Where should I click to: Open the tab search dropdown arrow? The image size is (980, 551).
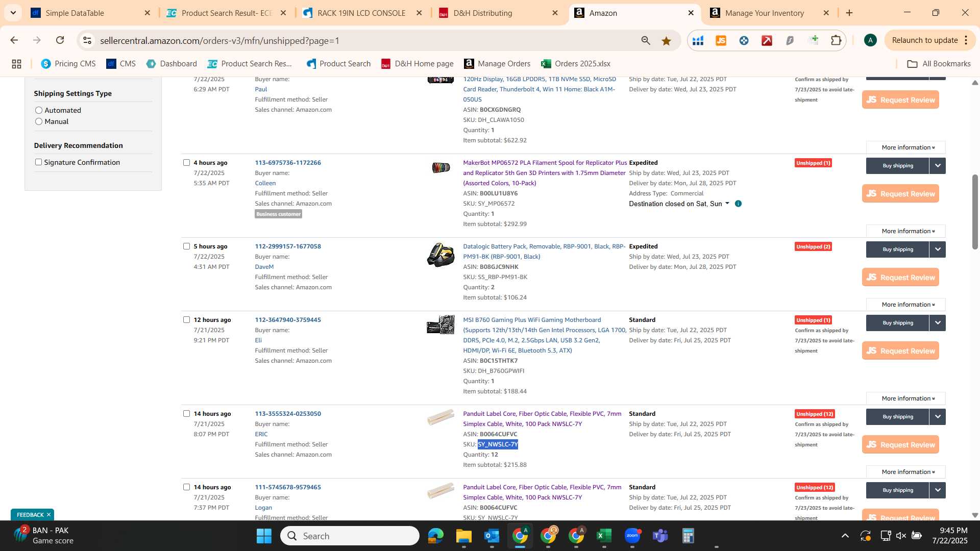pyautogui.click(x=13, y=13)
